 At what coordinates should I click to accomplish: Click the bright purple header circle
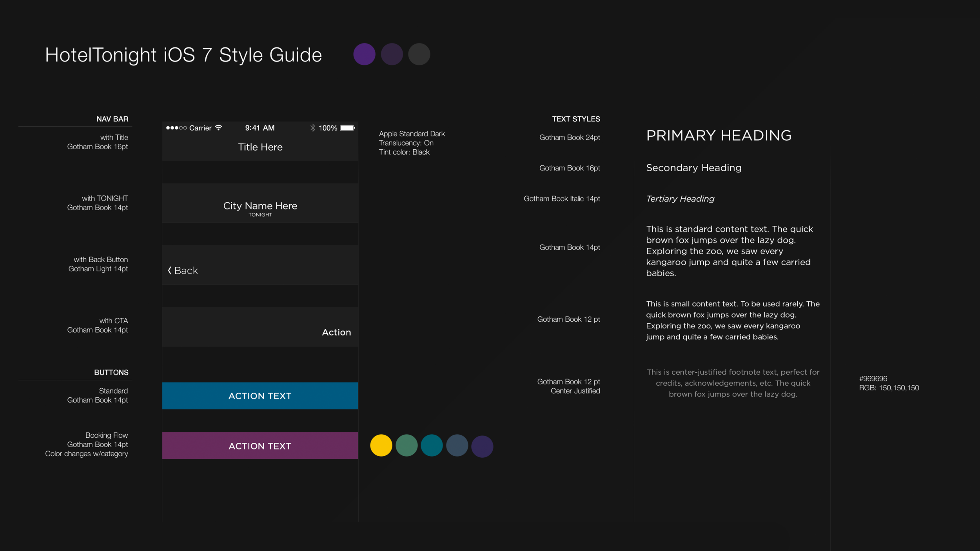364,54
